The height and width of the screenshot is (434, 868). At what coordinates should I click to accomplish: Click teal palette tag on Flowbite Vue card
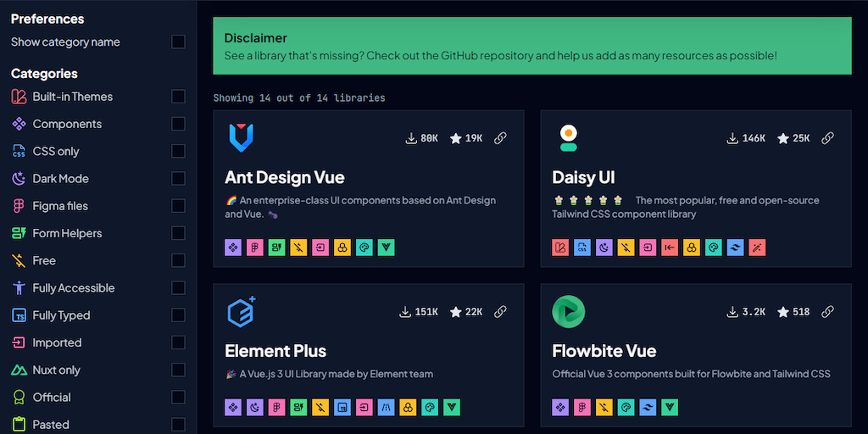[x=626, y=408]
